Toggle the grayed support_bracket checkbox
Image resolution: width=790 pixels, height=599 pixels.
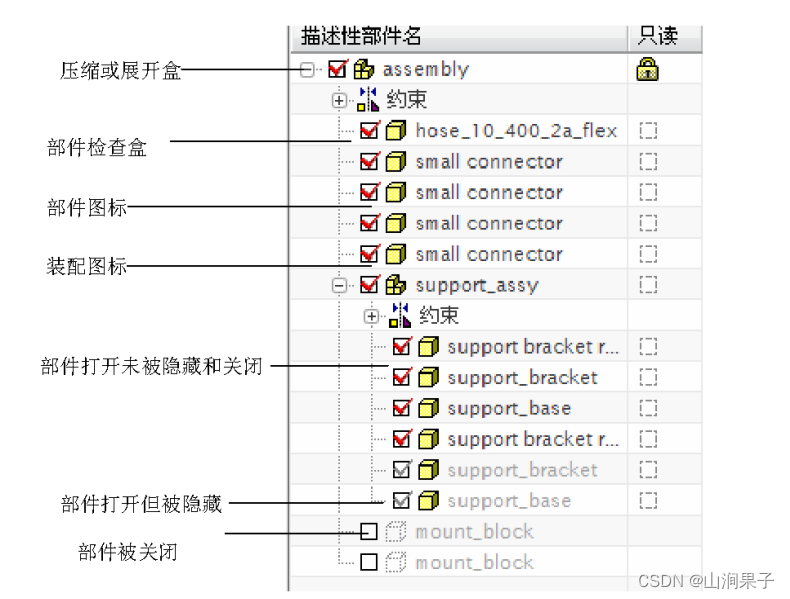402,470
